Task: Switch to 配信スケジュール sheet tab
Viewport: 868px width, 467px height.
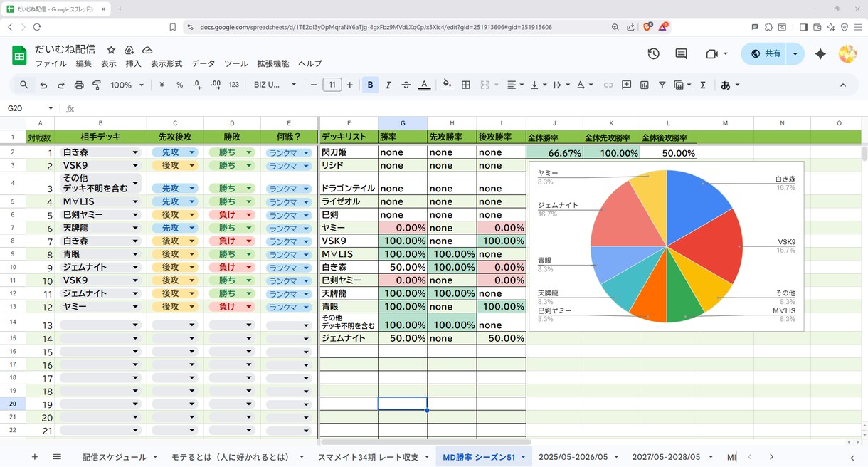Action: (114, 457)
